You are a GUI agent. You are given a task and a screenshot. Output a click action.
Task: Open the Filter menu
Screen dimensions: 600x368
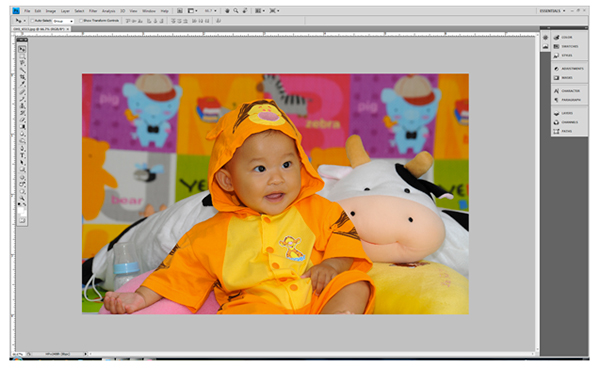tap(93, 11)
